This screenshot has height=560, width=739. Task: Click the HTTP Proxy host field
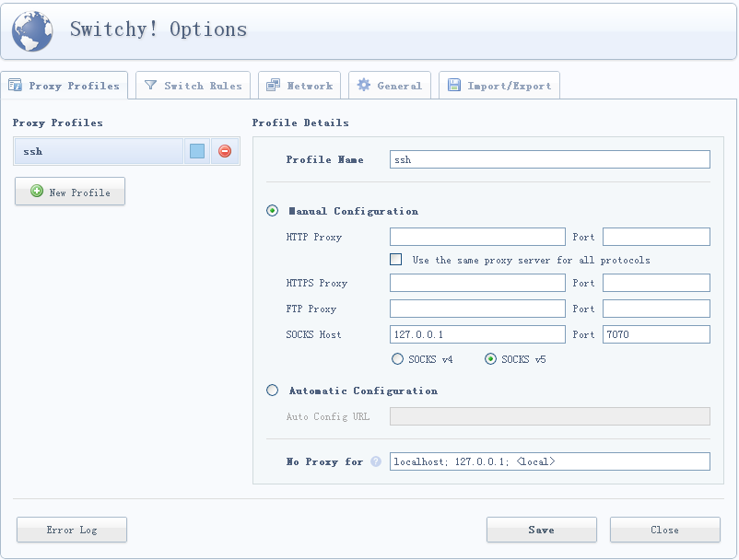coord(477,237)
